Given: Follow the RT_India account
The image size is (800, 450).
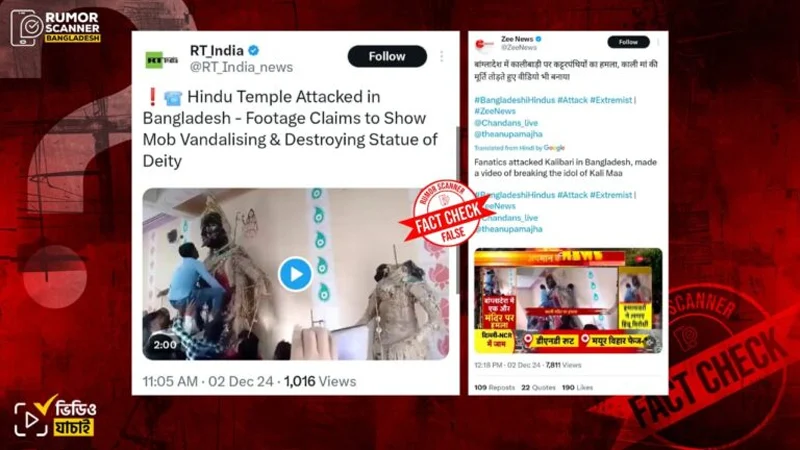Looking at the screenshot, I should point(387,56).
